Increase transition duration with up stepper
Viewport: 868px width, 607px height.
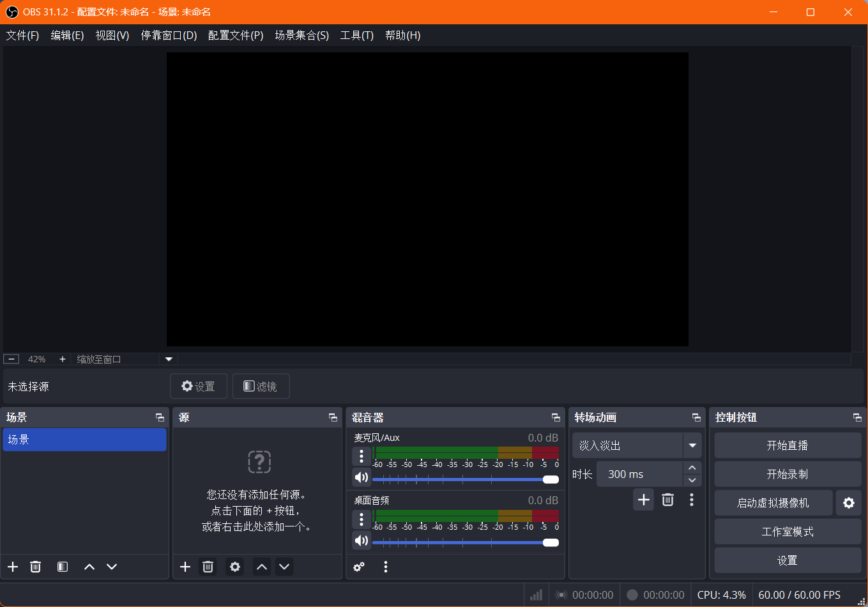[x=691, y=468]
